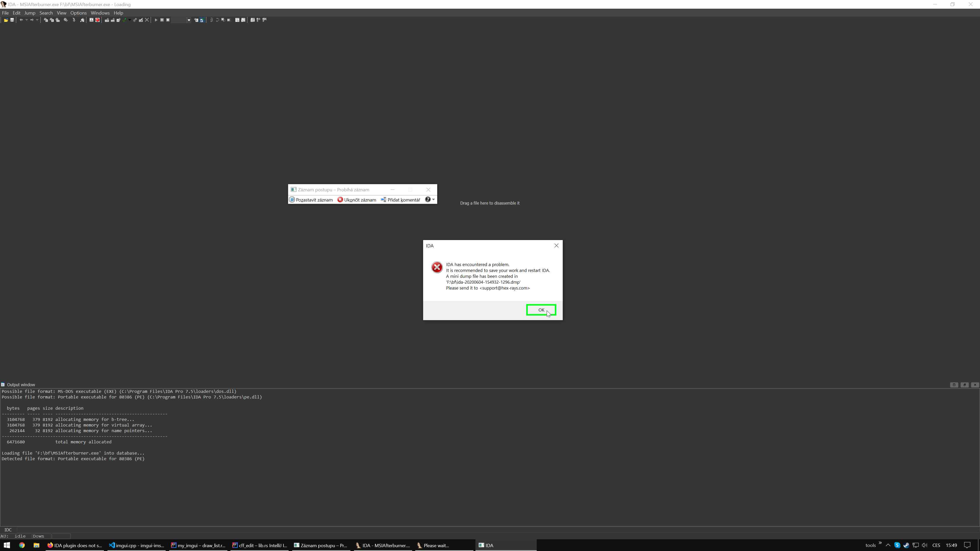Click the jump back arrow icon
This screenshot has width=980, height=551.
click(21, 20)
